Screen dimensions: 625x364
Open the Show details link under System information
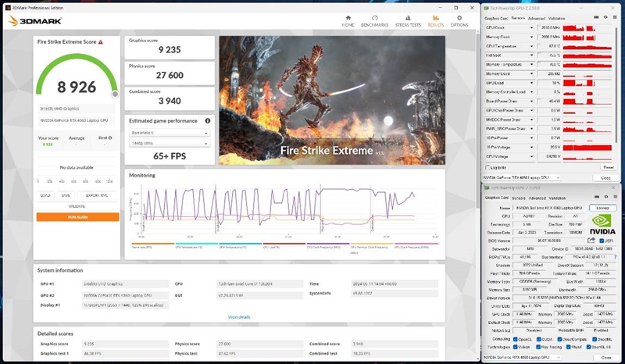239,317
